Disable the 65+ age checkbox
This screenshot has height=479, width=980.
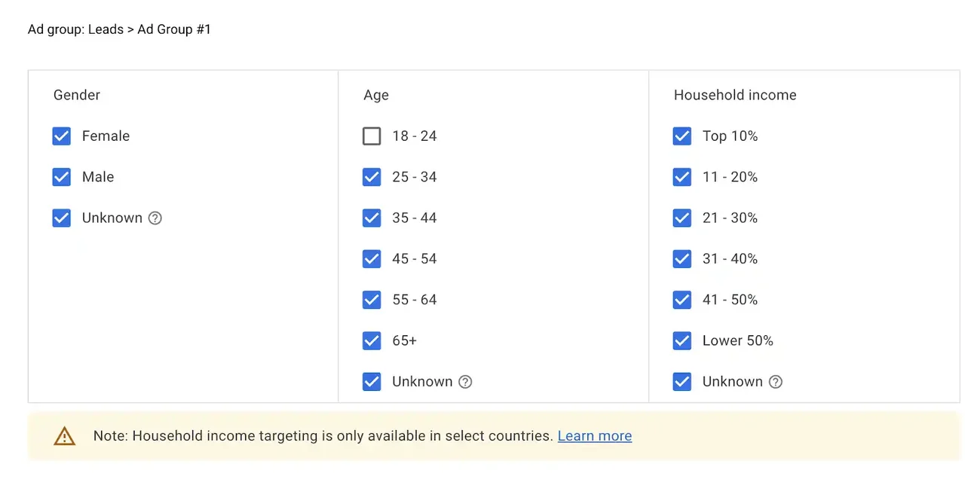tap(372, 341)
